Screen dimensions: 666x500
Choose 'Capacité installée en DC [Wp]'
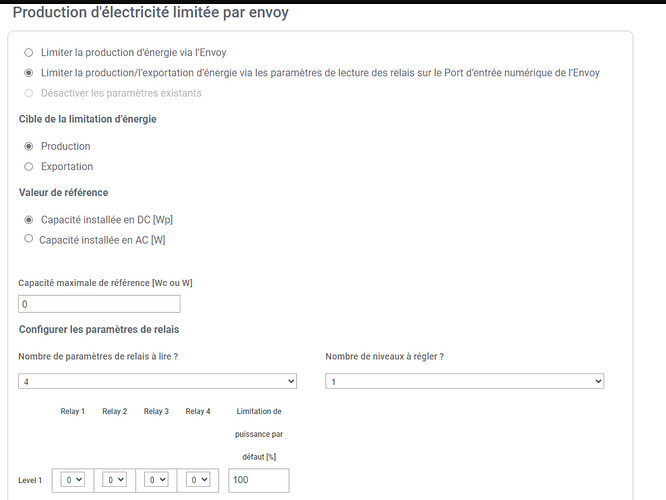coord(28,220)
